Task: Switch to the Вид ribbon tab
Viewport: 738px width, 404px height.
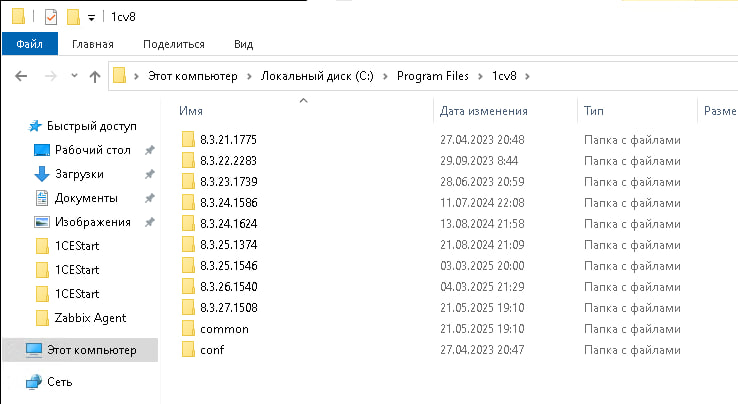Action: click(243, 44)
